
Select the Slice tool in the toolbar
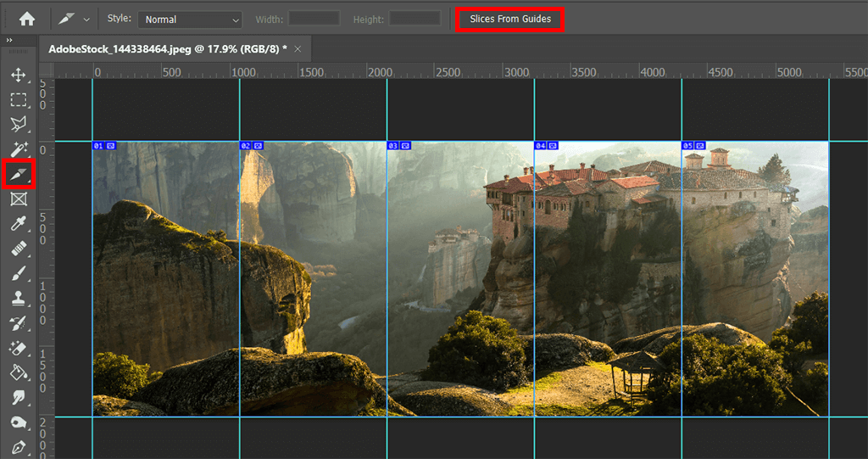[x=19, y=175]
